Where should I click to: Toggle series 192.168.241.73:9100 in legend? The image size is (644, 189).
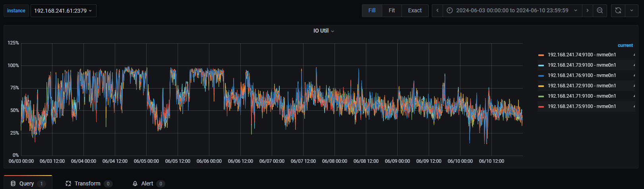[582, 65]
